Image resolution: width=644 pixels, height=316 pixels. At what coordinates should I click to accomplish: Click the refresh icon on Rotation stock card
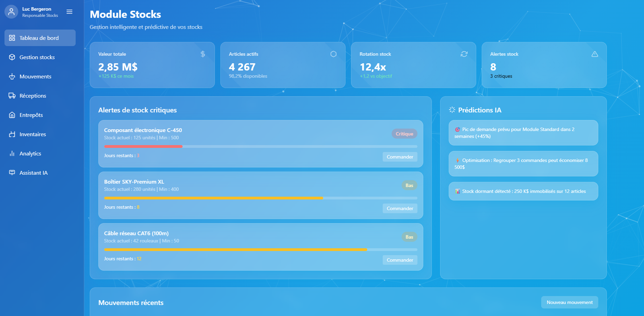pos(464,54)
